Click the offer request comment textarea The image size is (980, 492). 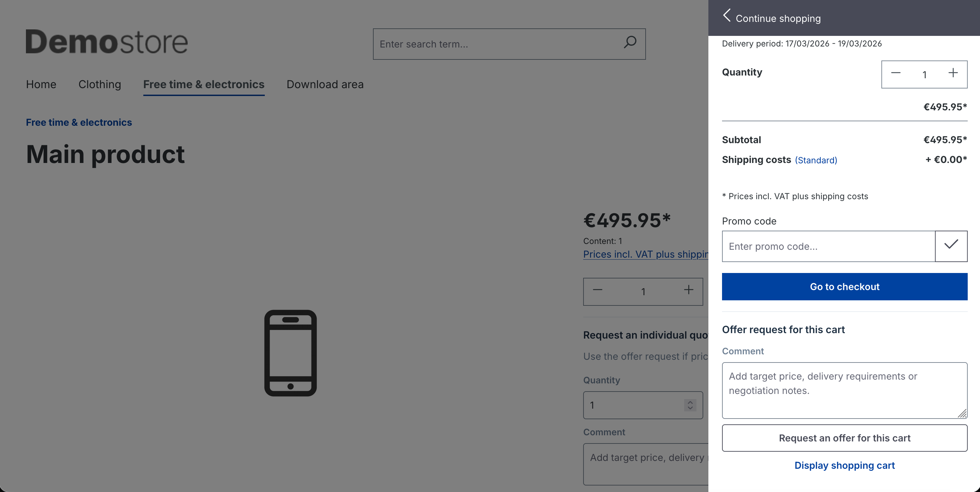pos(844,390)
